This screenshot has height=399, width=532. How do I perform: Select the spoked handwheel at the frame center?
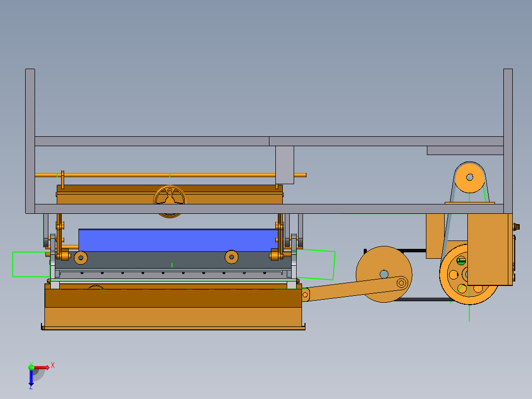(x=170, y=201)
